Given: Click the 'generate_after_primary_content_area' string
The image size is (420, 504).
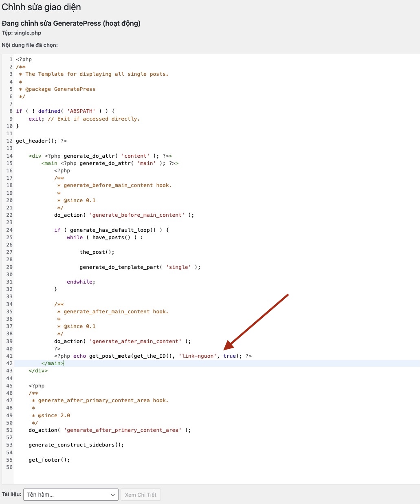Looking at the screenshot, I should (123, 430).
